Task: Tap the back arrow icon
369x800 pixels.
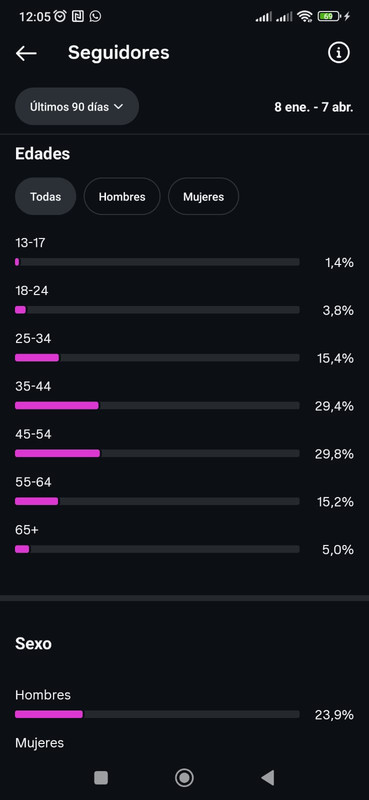Action: point(26,53)
